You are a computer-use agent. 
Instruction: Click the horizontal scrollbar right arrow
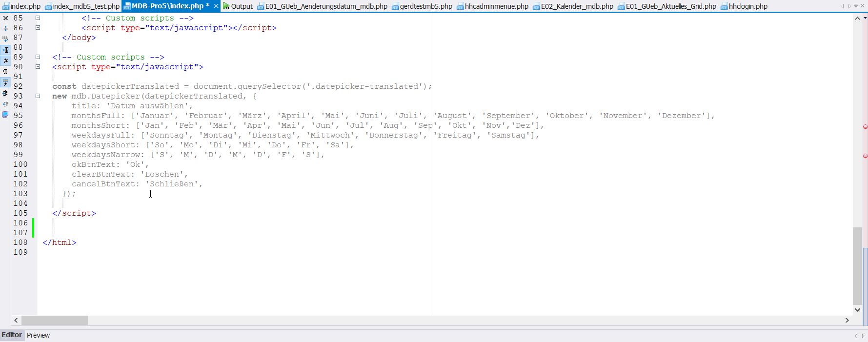(x=847, y=320)
